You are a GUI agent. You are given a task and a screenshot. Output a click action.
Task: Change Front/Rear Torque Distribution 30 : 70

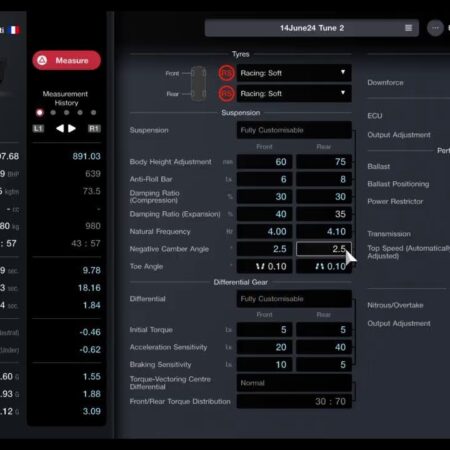294,401
